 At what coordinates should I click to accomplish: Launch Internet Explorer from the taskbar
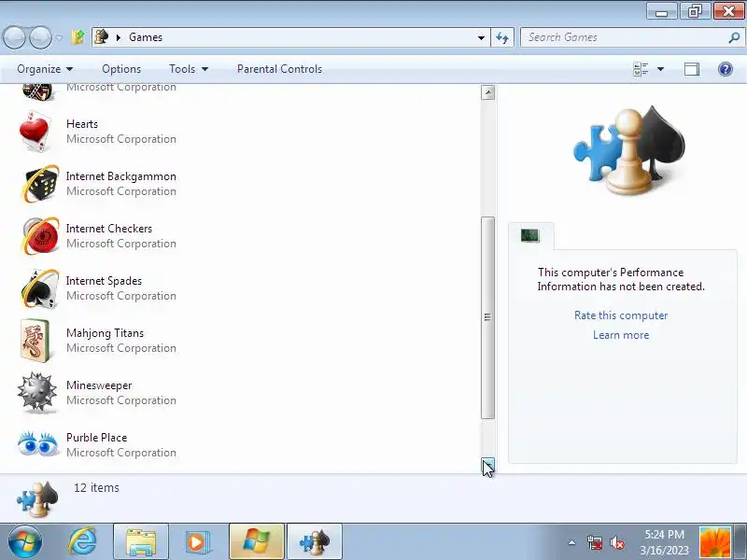click(82, 541)
